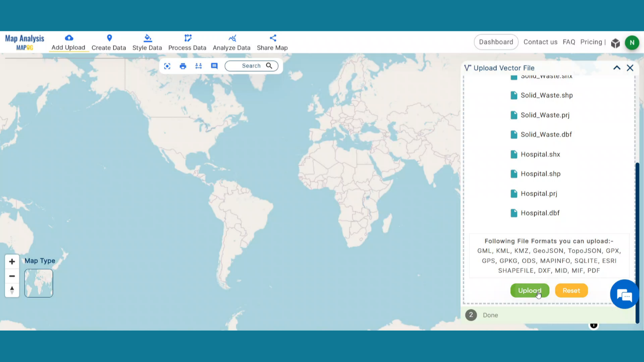Viewport: 644px width, 362px height.
Task: Open the Contact us link
Action: pos(541,42)
